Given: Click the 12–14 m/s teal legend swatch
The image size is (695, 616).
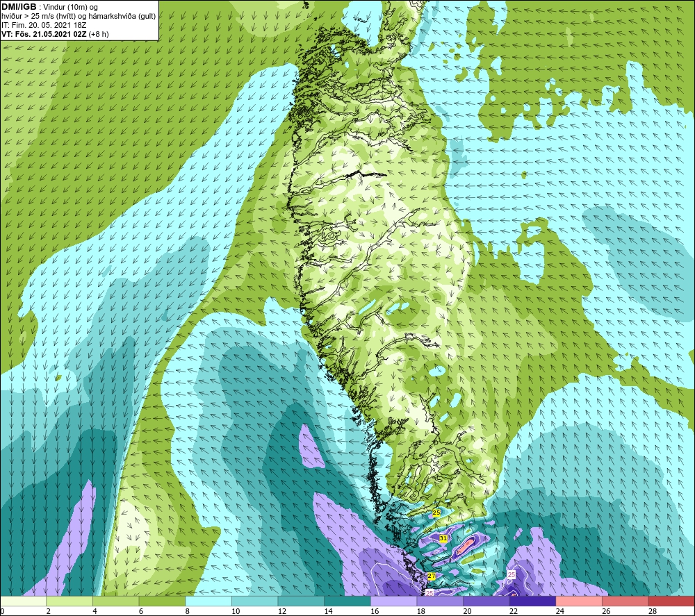Looking at the screenshot, I should pos(301,601).
